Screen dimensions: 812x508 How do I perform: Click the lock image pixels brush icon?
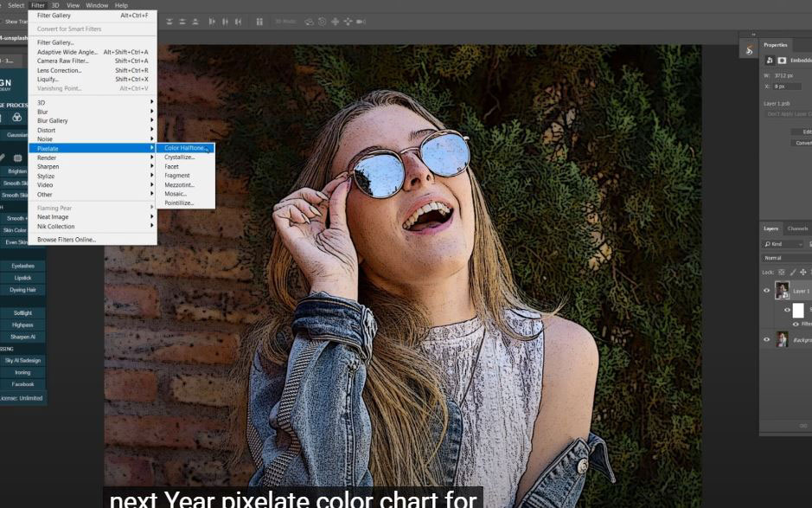(794, 272)
